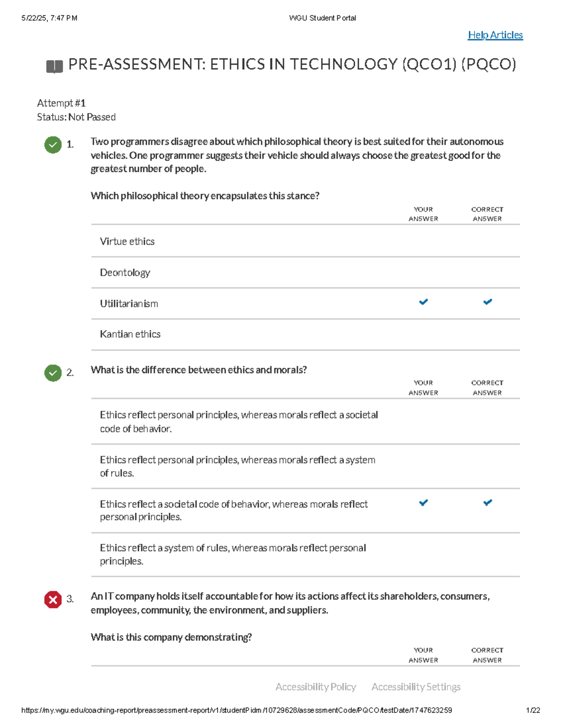Click the green correct icon for question 1
563x728 pixels.
click(x=53, y=145)
